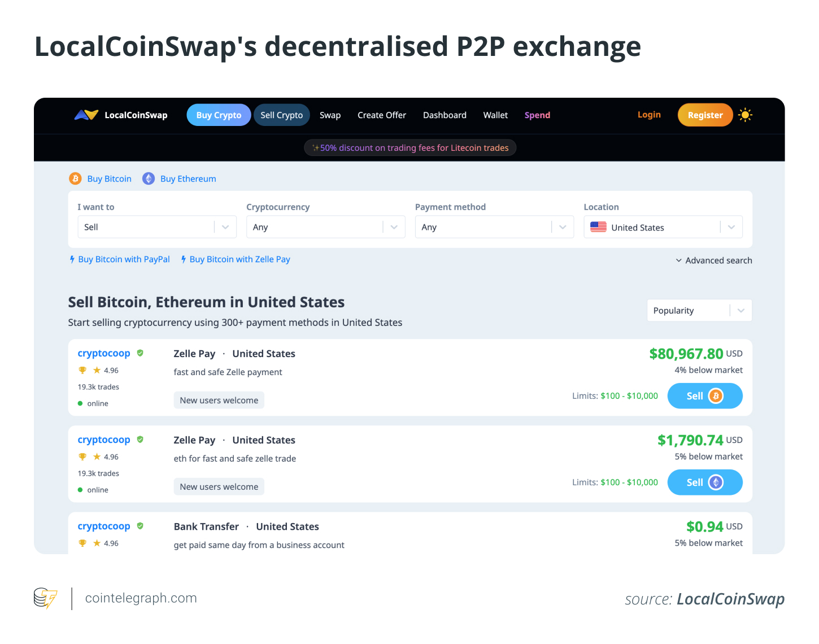This screenshot has height=644, width=819.
Task: Toggle Buy Crypto mode on
Action: tap(219, 115)
